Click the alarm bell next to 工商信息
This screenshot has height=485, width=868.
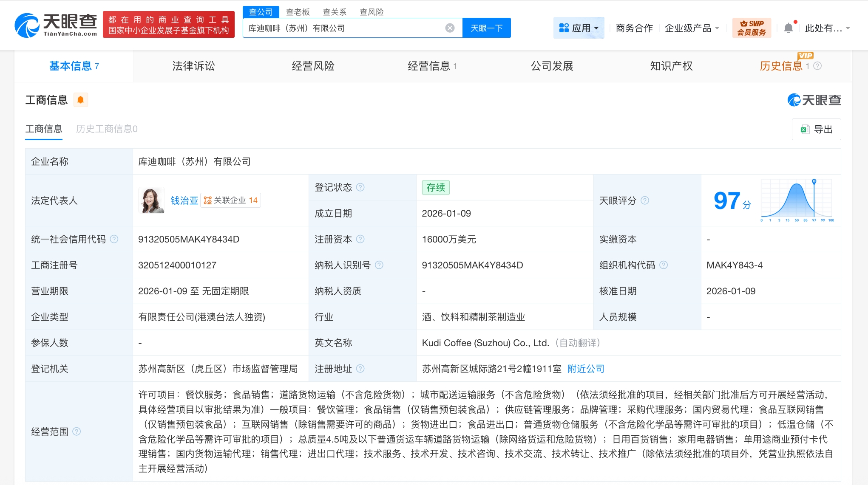[x=80, y=99]
